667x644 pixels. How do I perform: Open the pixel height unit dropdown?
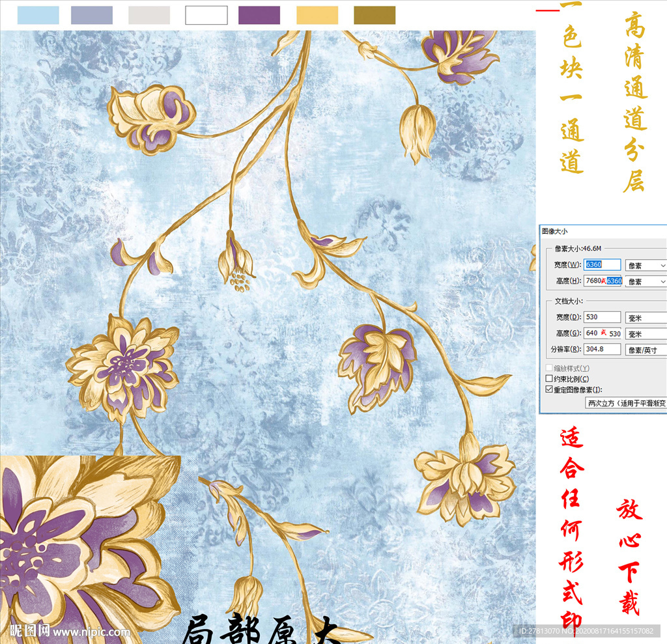pos(646,281)
